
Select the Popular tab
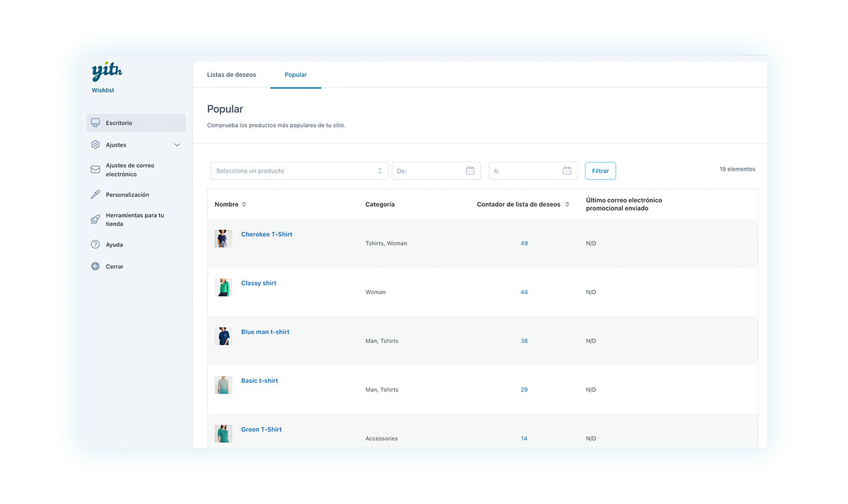[x=295, y=75]
